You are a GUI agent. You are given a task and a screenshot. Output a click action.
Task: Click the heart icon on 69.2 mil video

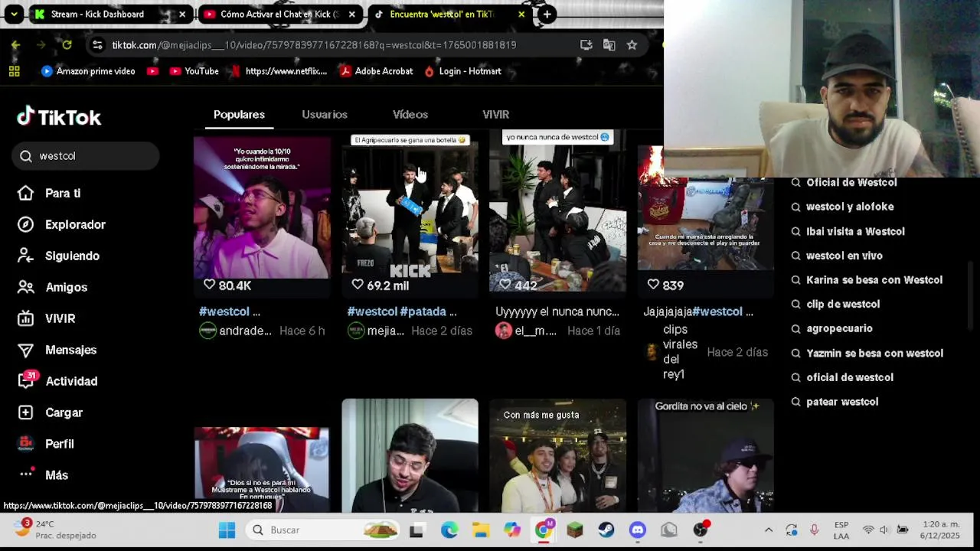pyautogui.click(x=357, y=285)
